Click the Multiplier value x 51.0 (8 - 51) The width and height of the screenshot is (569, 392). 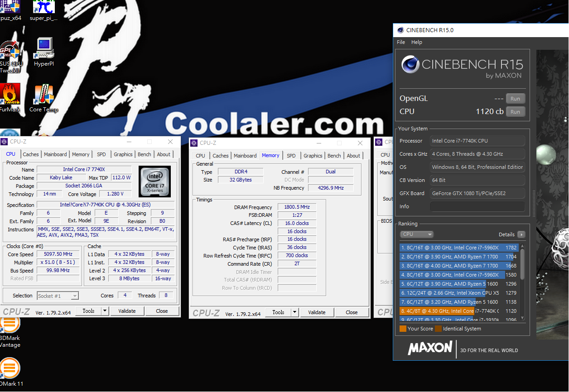(x=58, y=263)
